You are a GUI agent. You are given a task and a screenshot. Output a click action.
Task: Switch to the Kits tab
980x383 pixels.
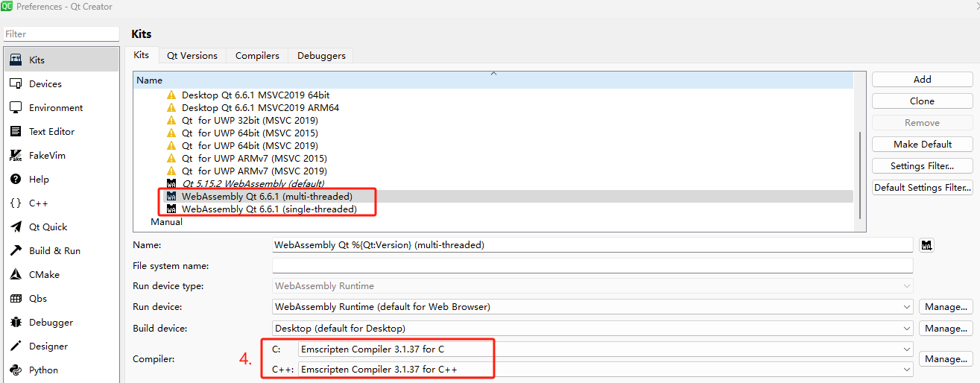click(x=142, y=55)
